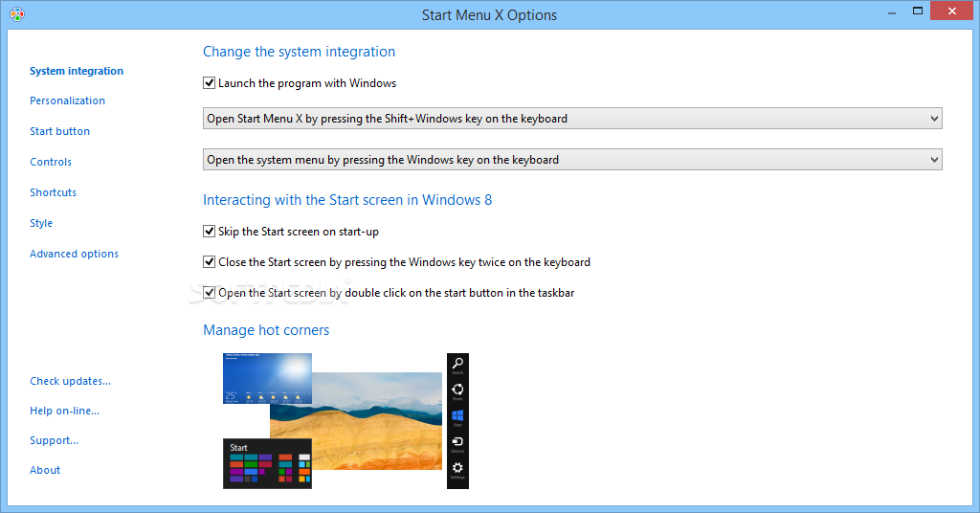Click the Windows Start charm icon in preview
The height and width of the screenshot is (513, 980).
(x=457, y=417)
